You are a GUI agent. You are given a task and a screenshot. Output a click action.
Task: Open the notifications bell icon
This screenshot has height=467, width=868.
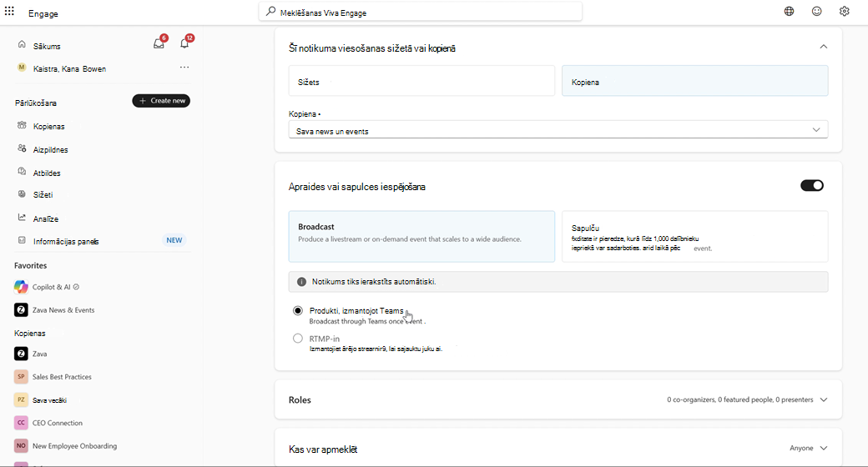185,43
